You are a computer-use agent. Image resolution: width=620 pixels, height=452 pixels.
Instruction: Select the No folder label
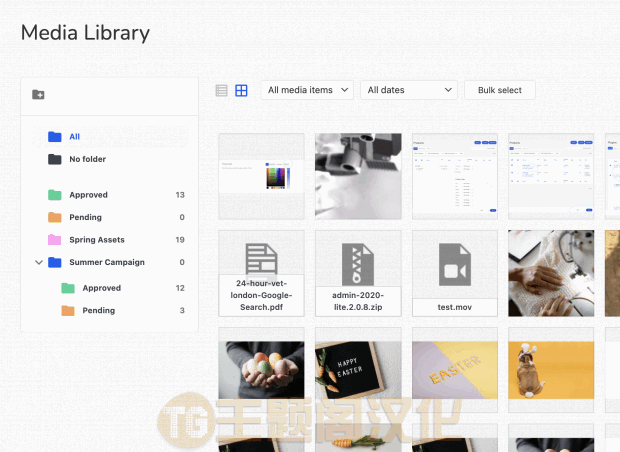[87, 159]
